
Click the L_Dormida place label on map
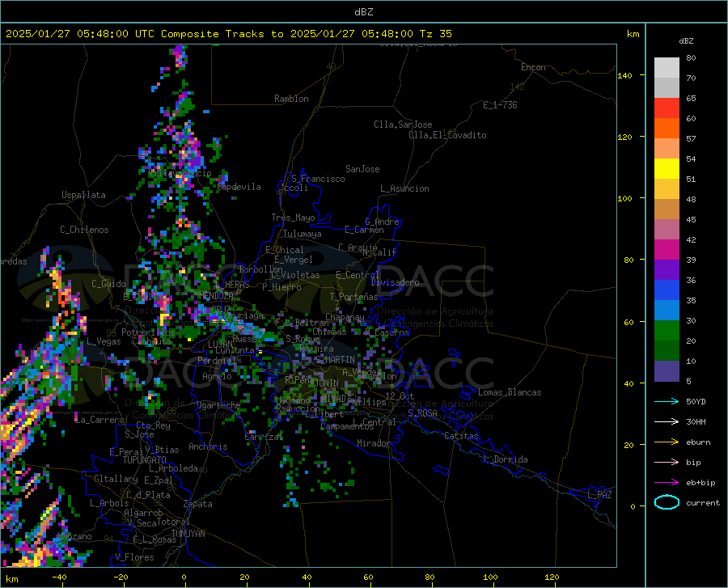click(506, 459)
